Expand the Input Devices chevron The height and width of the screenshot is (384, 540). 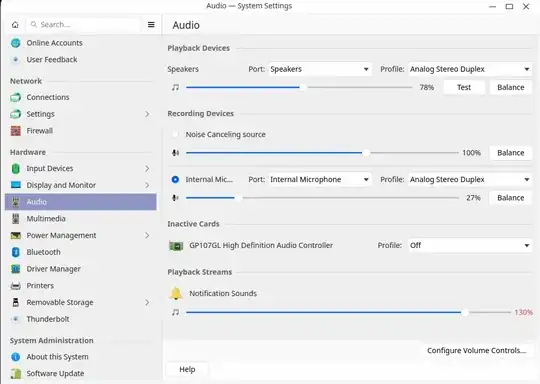147,168
